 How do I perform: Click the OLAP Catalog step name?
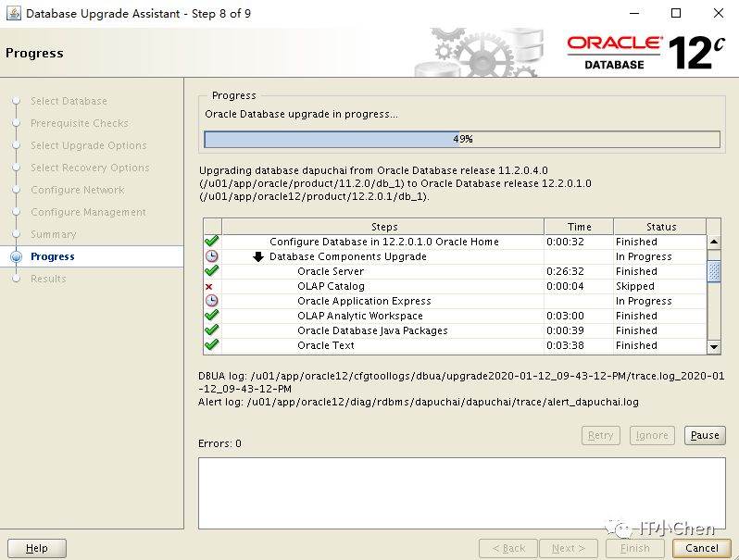[x=331, y=286]
